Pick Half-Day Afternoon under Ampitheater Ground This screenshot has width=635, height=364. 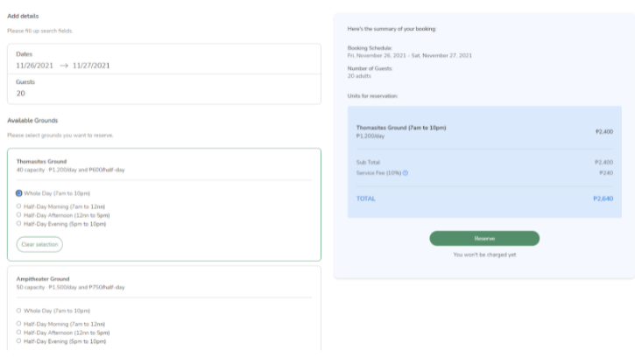coord(19,332)
